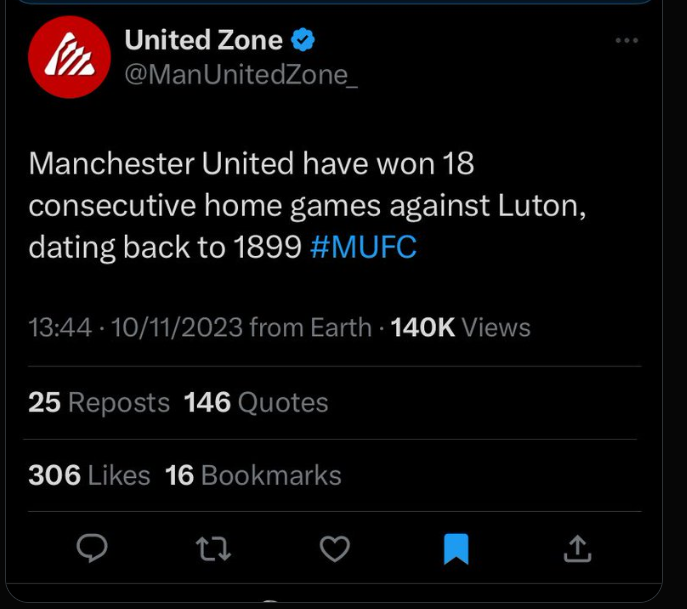Open the three-dot more options menu

click(626, 41)
